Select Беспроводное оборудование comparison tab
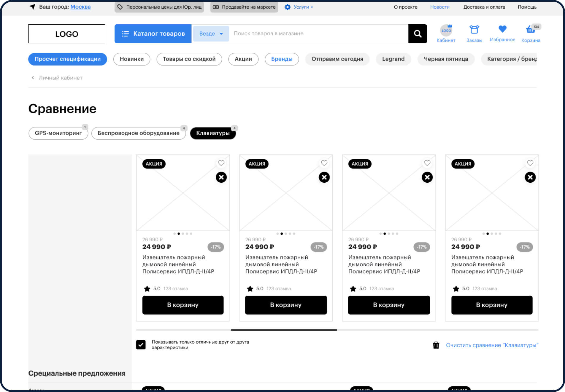Viewport: 565px width, 392px height. click(x=138, y=133)
